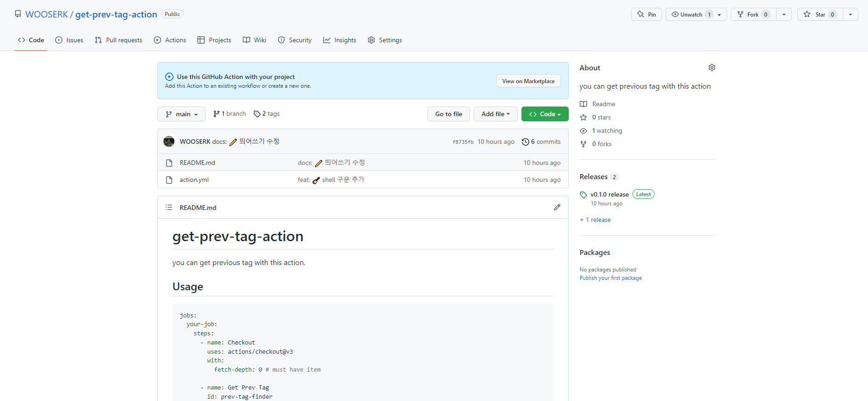
Task: Open the get-prev-tag-action repository name link
Action: [x=116, y=14]
